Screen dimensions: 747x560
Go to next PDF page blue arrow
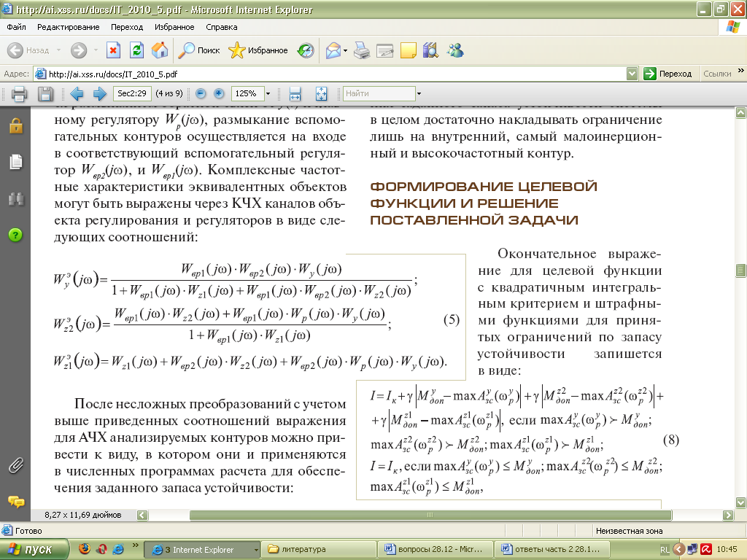click(x=99, y=94)
